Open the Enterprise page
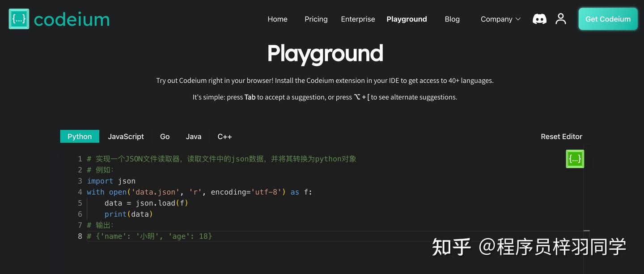 click(x=358, y=19)
